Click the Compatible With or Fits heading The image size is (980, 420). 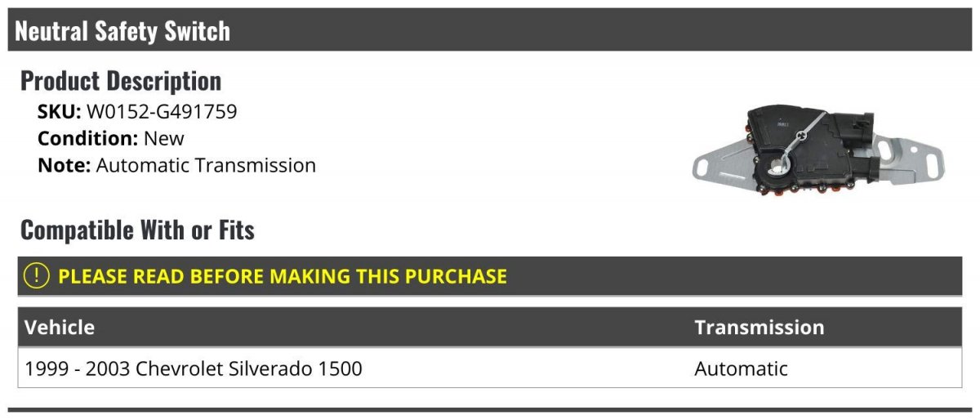[137, 230]
